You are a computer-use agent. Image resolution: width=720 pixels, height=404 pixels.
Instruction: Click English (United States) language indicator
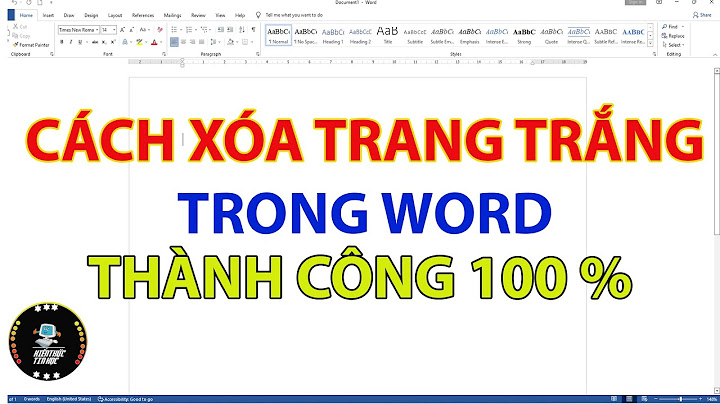pos(69,399)
